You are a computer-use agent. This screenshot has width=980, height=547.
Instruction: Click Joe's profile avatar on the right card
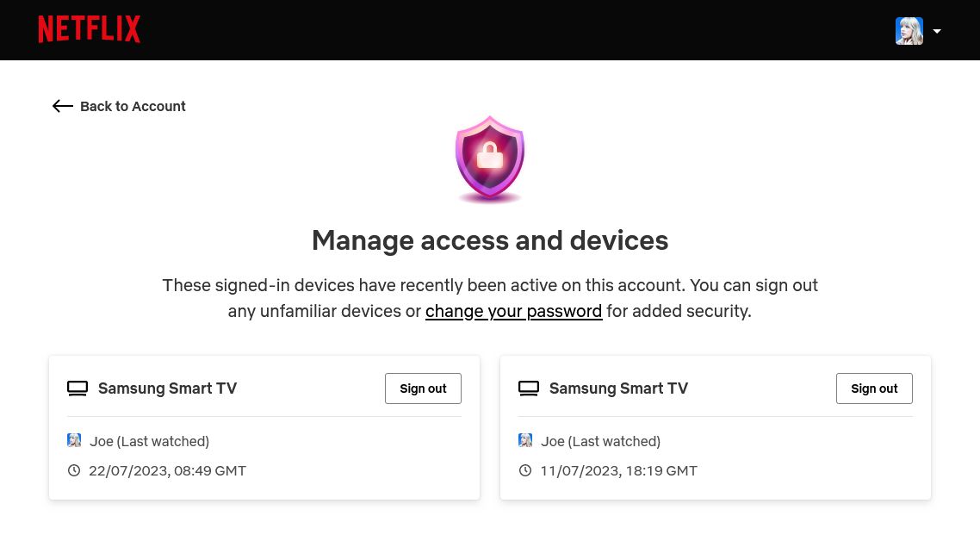(x=525, y=440)
